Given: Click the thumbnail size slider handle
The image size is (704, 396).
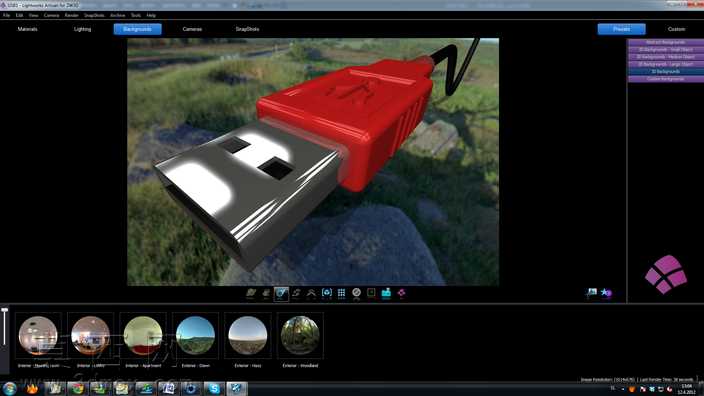Looking at the screenshot, I should click(4, 310).
